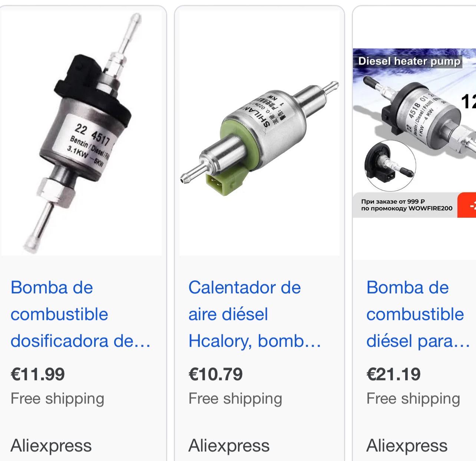Click Aliexpress seller under the €21.19 item

[407, 445]
